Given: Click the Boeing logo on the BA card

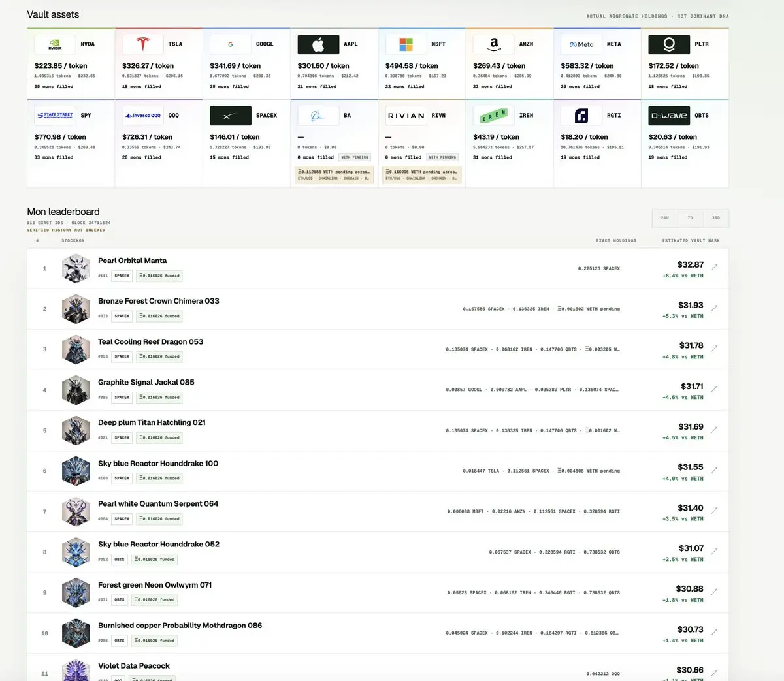Looking at the screenshot, I should tap(318, 116).
